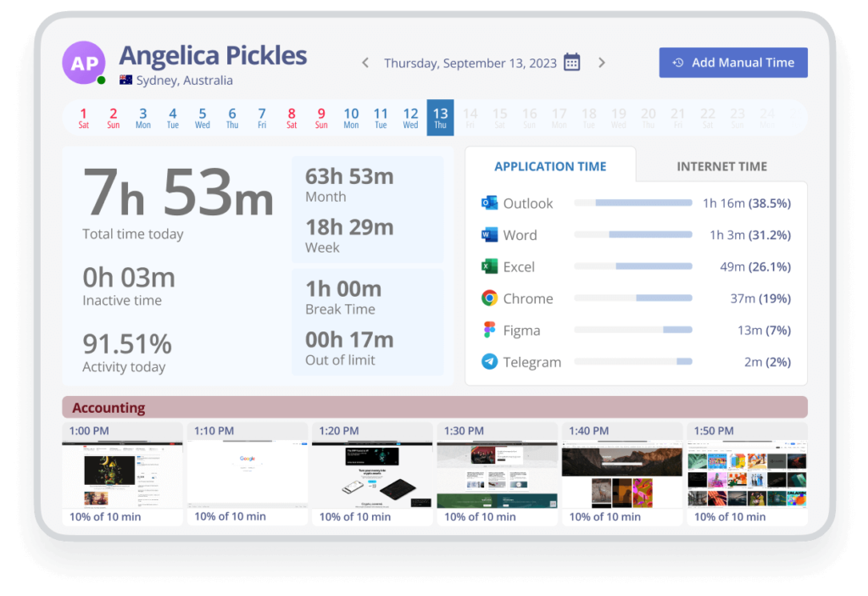Click the Figma application icon
The image size is (868, 596).
(x=489, y=331)
